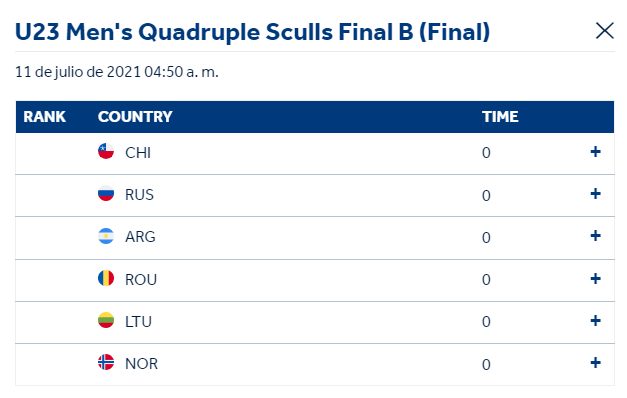Expand the CHI row details
This screenshot has height=398, width=627.
(x=595, y=152)
